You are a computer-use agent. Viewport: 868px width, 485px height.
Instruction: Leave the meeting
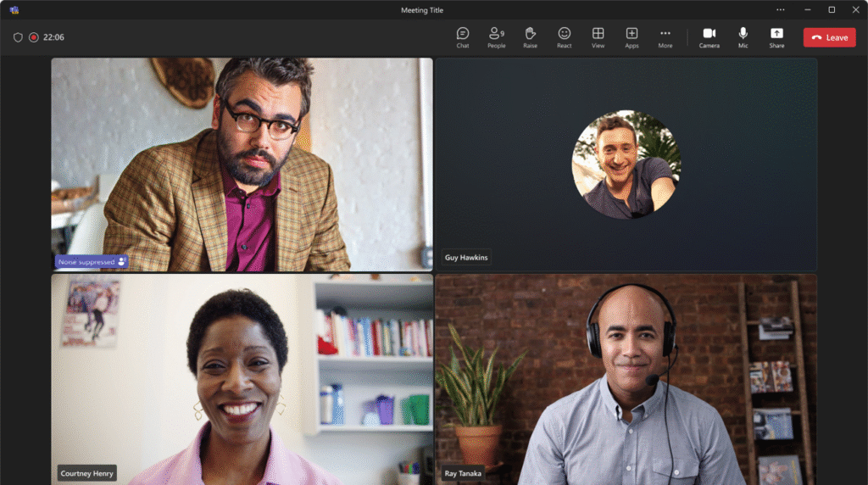(x=829, y=37)
